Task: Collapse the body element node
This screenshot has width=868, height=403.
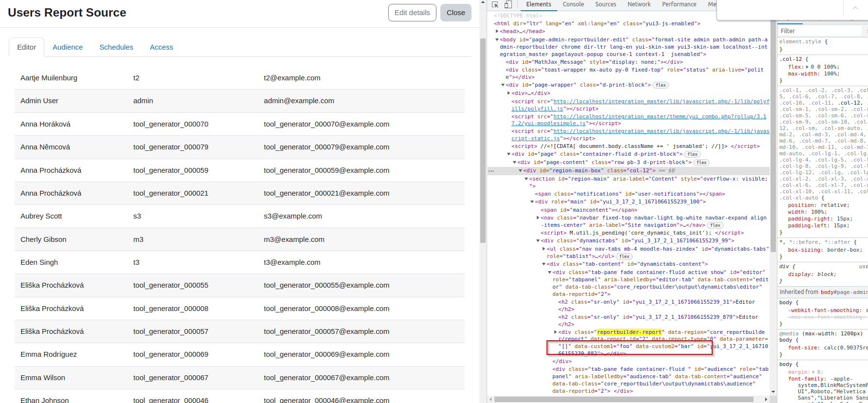Action: point(497,39)
